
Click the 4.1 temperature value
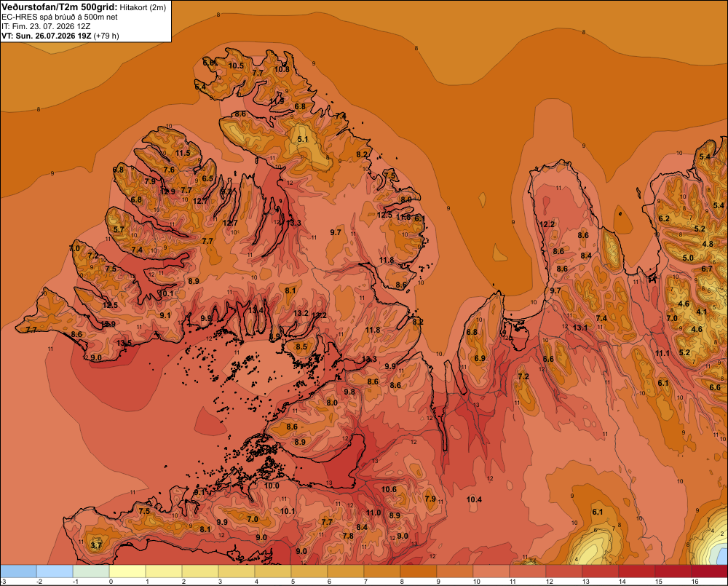702,312
